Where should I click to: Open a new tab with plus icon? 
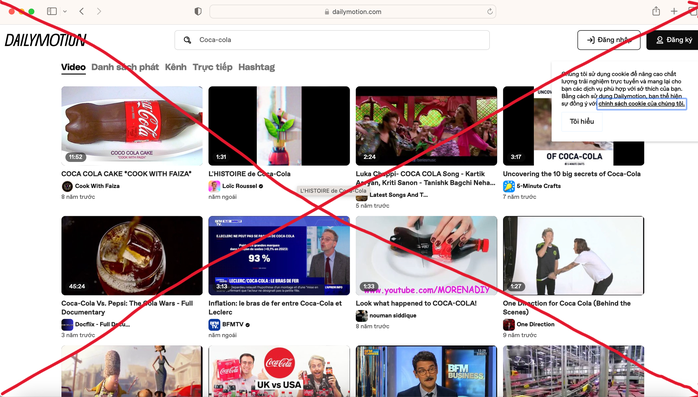674,12
